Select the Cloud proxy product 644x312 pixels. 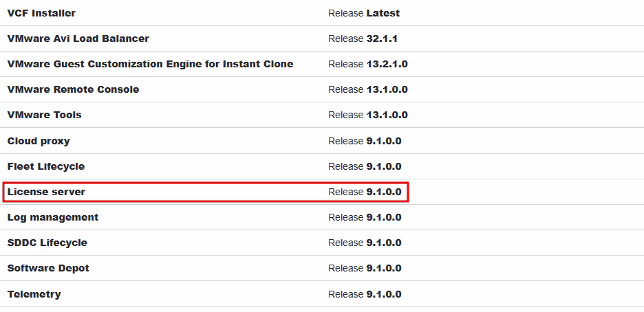(39, 141)
